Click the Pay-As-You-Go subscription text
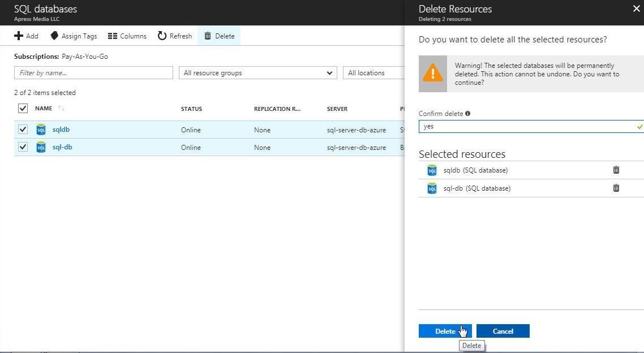 coord(85,57)
